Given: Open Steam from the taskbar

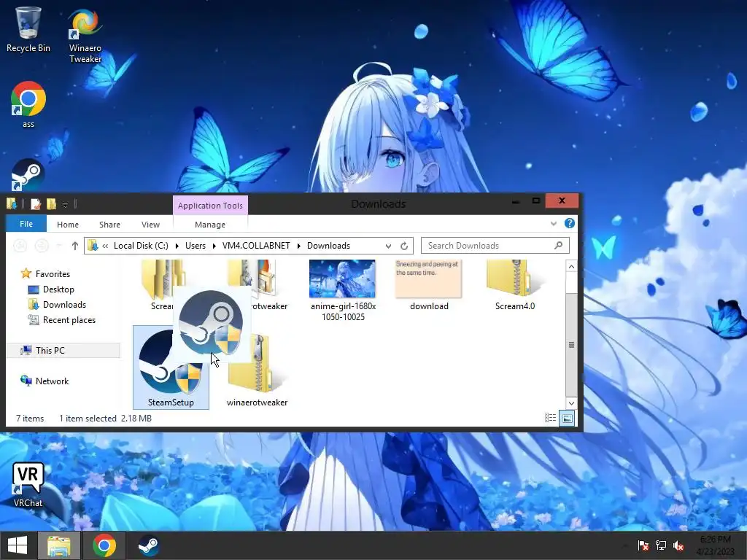Looking at the screenshot, I should 148,545.
